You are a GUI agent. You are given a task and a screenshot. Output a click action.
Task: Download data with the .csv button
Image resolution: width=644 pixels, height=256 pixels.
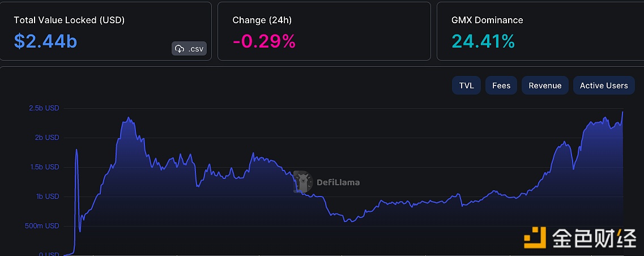click(189, 49)
